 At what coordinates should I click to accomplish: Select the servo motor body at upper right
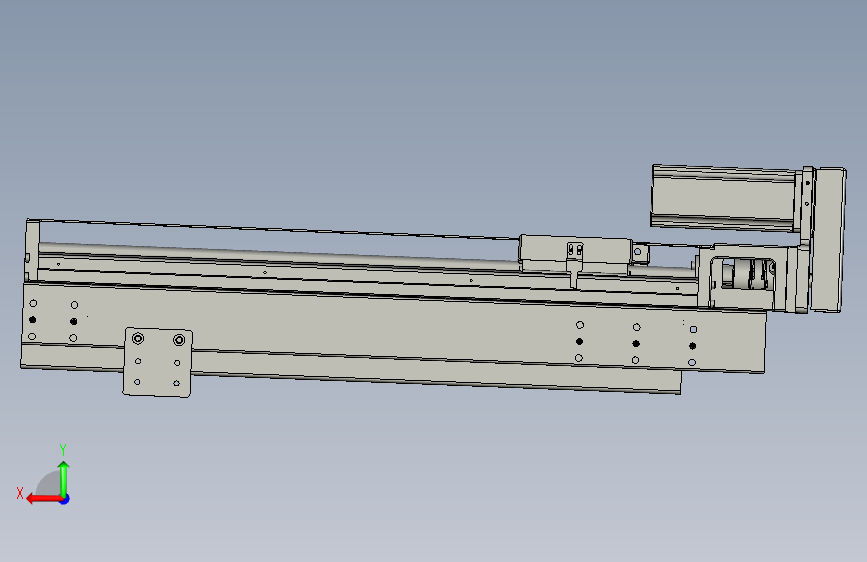tap(724, 197)
